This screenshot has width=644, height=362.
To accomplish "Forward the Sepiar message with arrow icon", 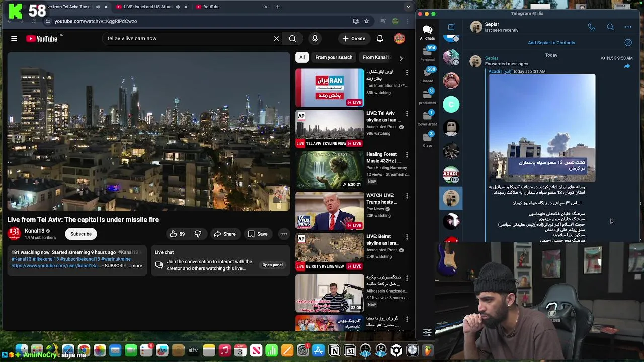I will point(627,66).
